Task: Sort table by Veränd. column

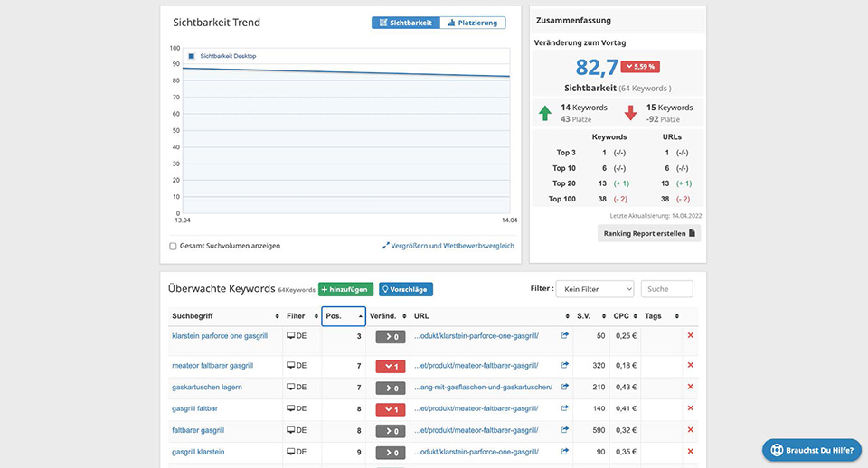Action: coord(388,316)
